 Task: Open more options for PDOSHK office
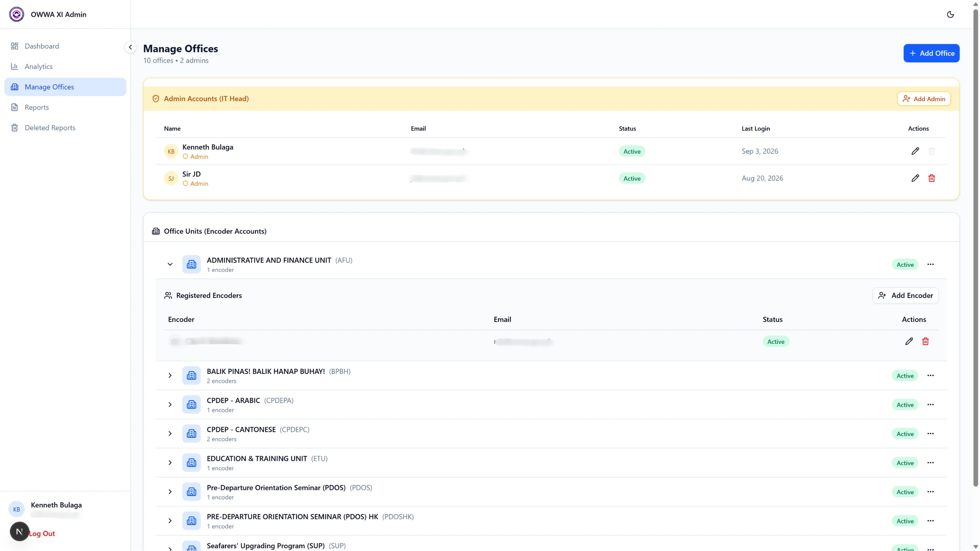coord(931,521)
